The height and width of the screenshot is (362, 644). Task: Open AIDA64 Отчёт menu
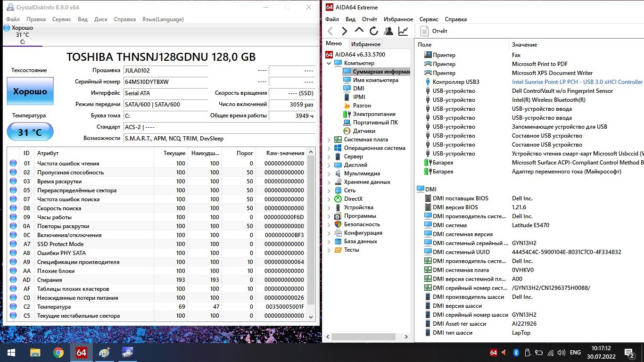[370, 19]
